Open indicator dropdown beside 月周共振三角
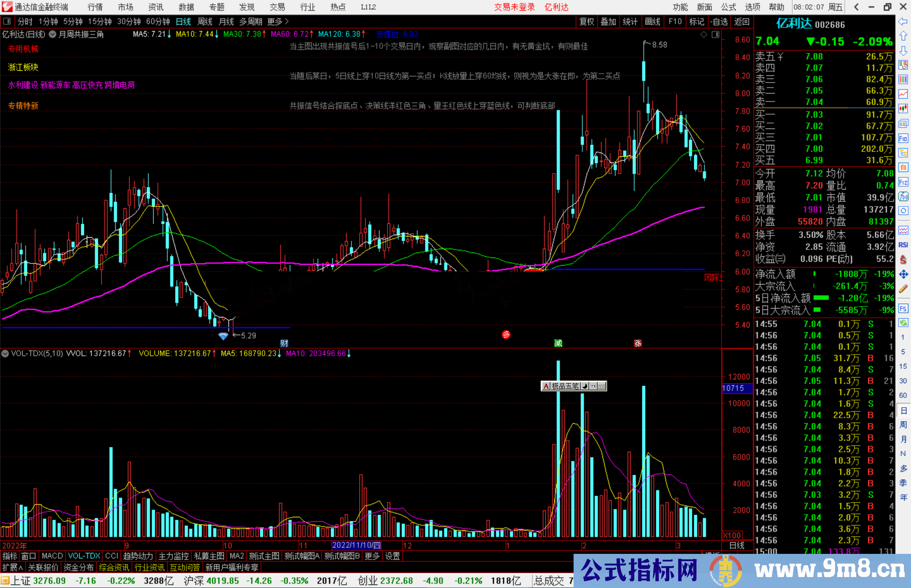This screenshot has height=588, width=911. (53, 35)
